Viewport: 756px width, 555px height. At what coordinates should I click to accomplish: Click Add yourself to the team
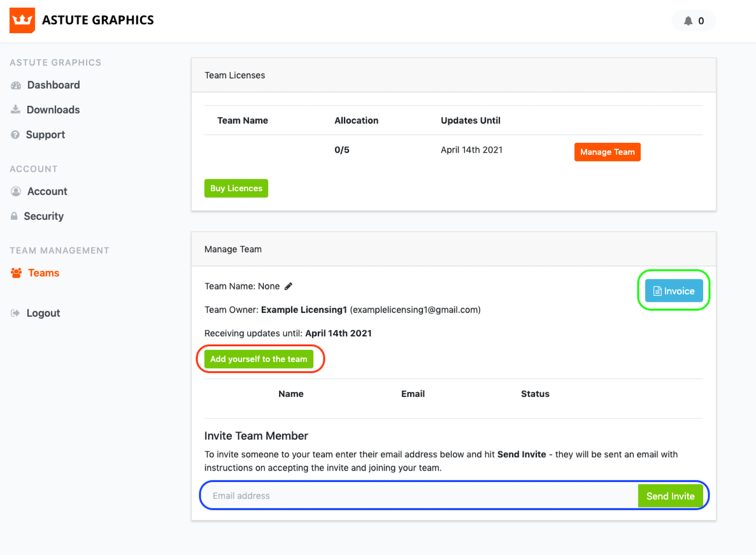coord(258,359)
